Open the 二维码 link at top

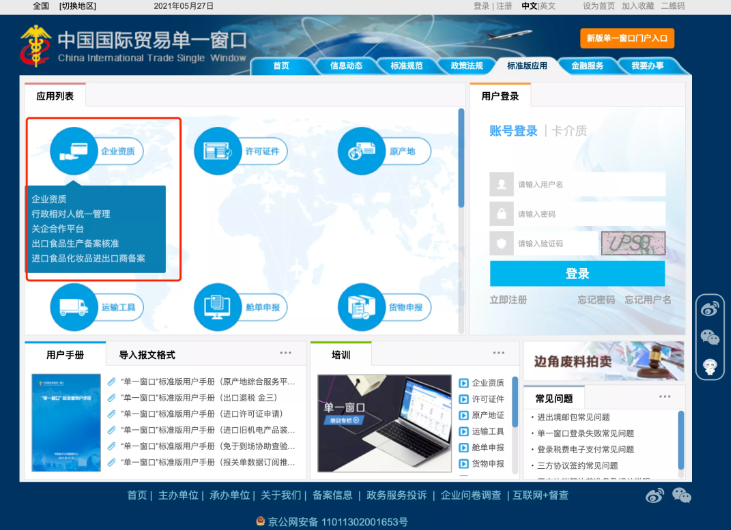point(673,6)
